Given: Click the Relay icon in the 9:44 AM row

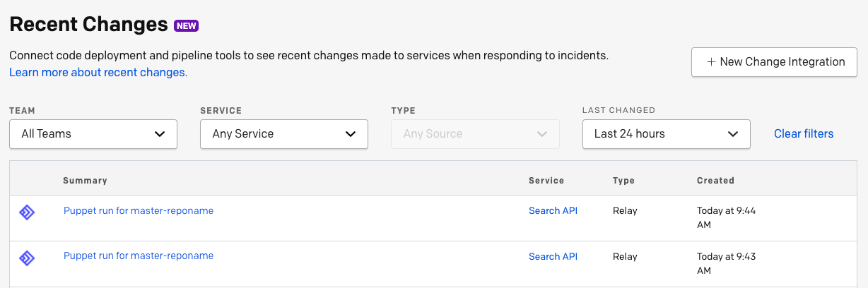Looking at the screenshot, I should [x=27, y=212].
